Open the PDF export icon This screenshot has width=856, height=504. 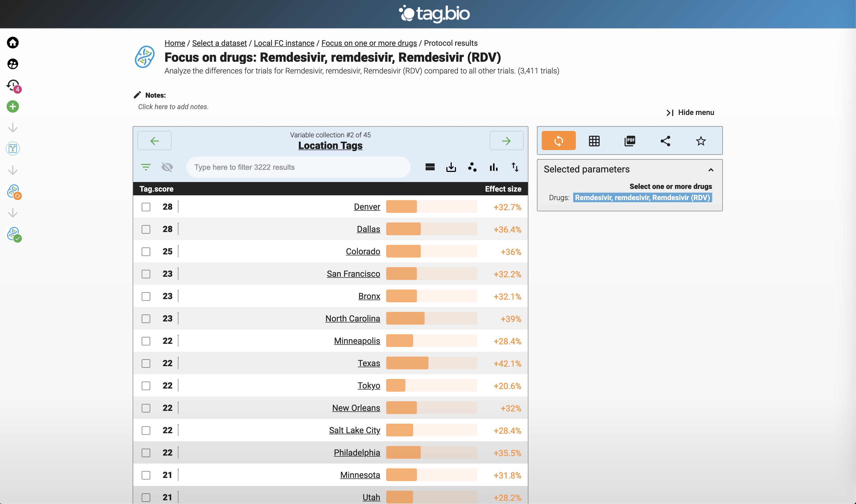point(630,141)
